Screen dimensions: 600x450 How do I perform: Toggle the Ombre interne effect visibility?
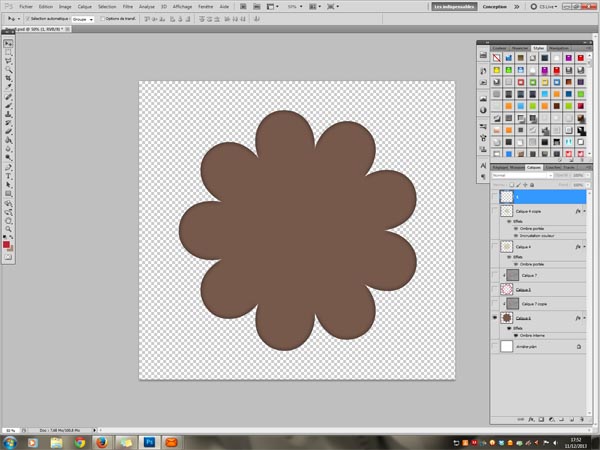[515, 336]
